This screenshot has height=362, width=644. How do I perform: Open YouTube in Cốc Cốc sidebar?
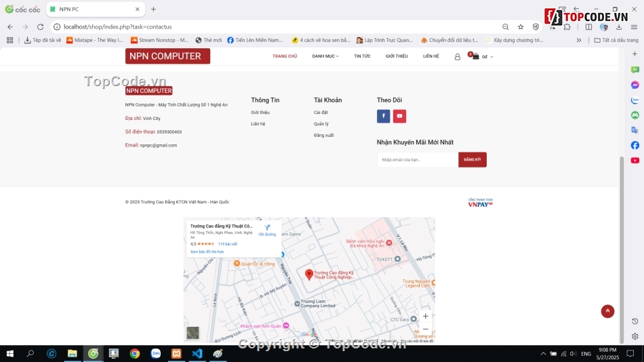pyautogui.click(x=635, y=160)
